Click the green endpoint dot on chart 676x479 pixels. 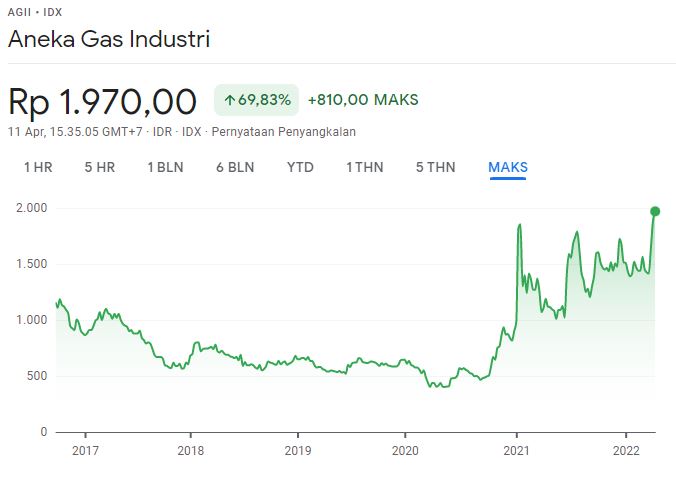point(655,211)
